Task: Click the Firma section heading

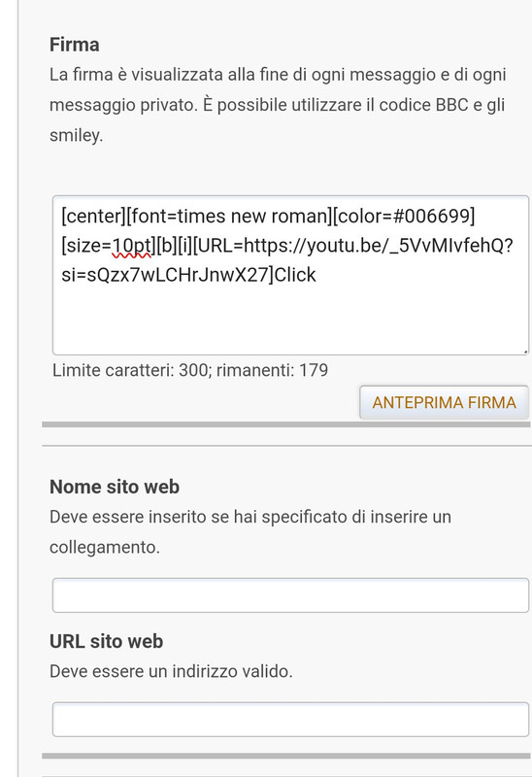Action: point(75,45)
